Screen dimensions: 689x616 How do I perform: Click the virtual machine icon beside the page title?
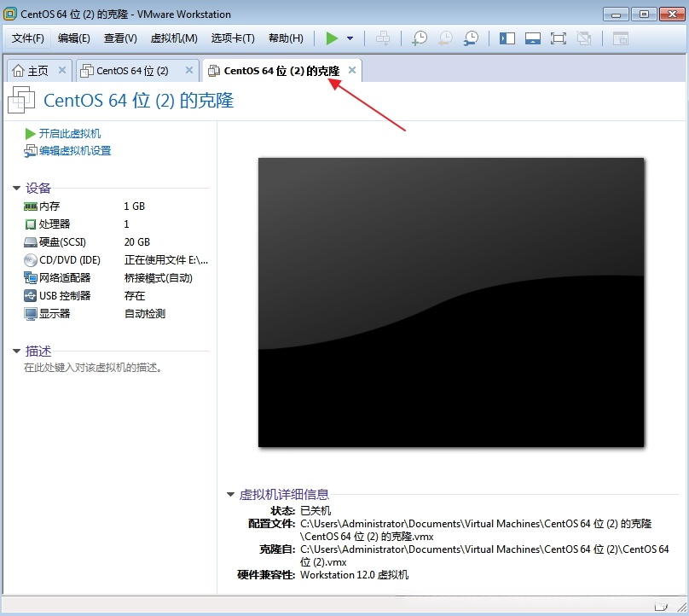tap(21, 99)
